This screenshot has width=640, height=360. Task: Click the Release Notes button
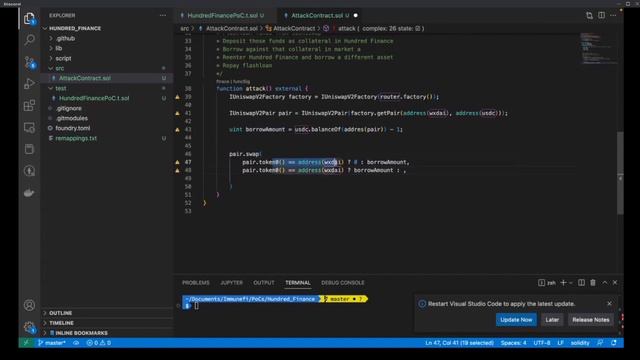(590, 320)
